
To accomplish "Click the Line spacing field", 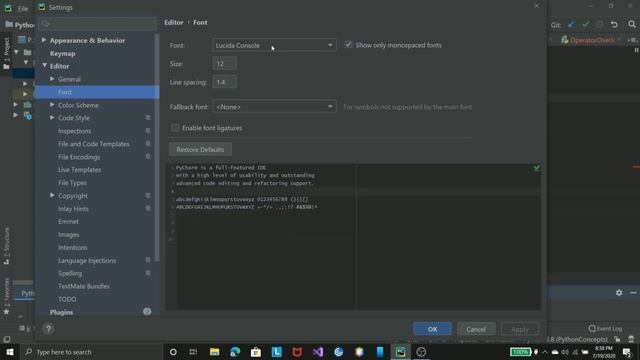I will pos(224,82).
